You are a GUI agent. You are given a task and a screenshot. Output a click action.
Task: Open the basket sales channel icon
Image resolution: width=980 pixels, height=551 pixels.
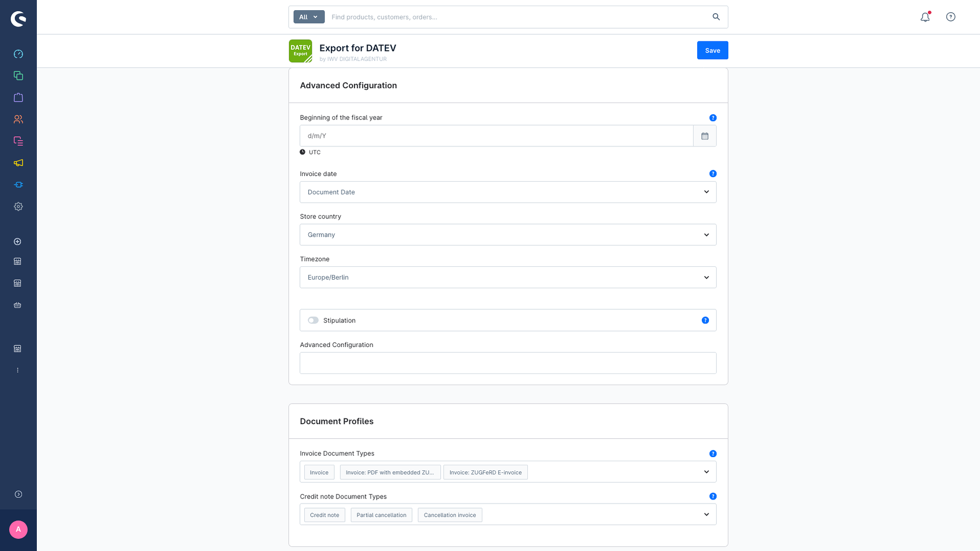(x=17, y=305)
